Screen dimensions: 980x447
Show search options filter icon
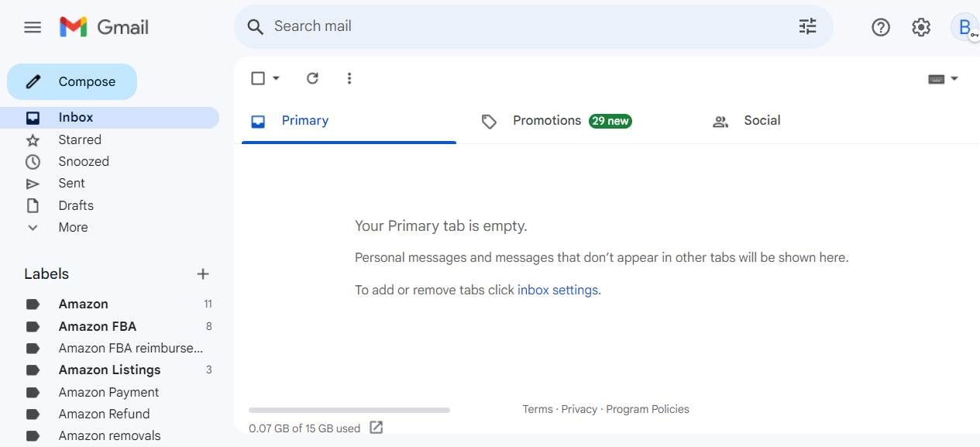[808, 27]
